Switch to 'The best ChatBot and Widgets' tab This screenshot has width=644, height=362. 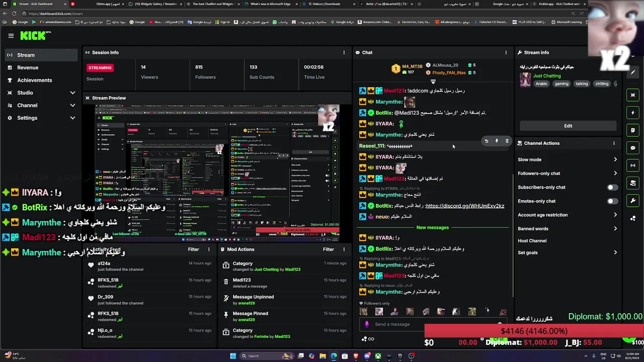pos(213,4)
